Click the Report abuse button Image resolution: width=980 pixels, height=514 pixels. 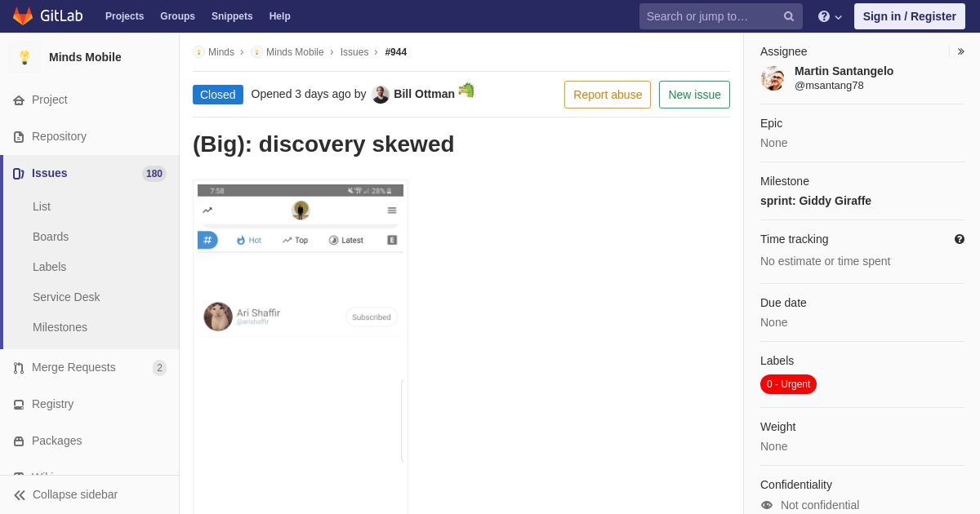(608, 95)
